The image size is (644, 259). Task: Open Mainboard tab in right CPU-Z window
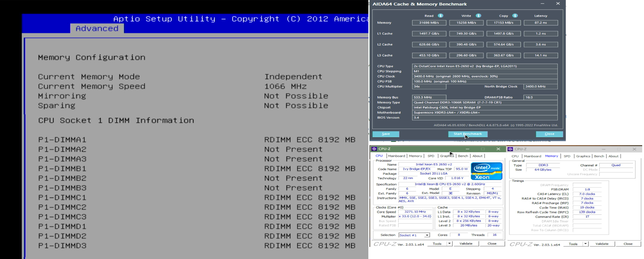point(533,156)
